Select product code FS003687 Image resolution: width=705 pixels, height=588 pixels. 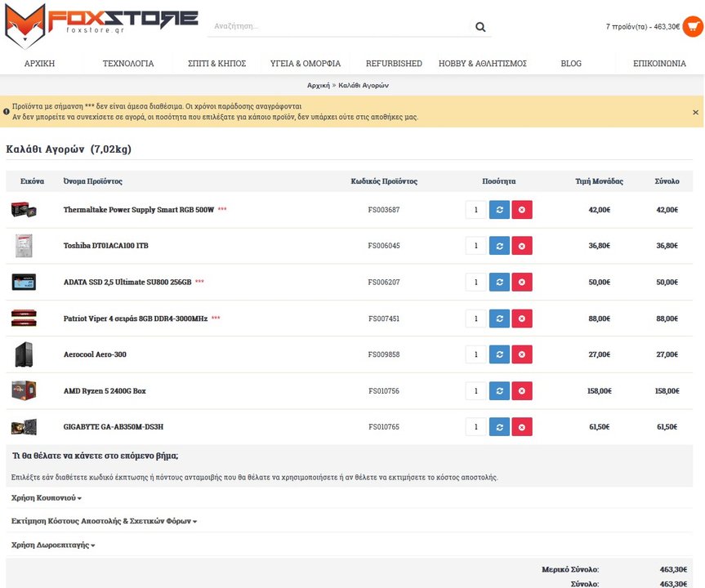(383, 210)
